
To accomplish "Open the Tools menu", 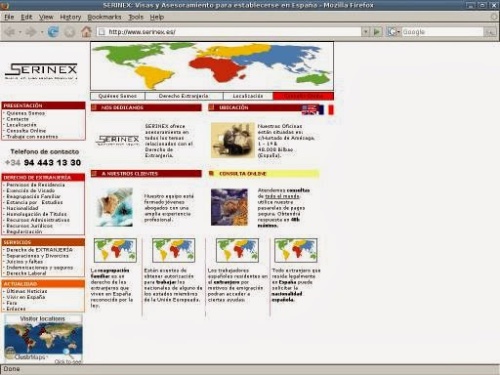I will click(x=136, y=17).
